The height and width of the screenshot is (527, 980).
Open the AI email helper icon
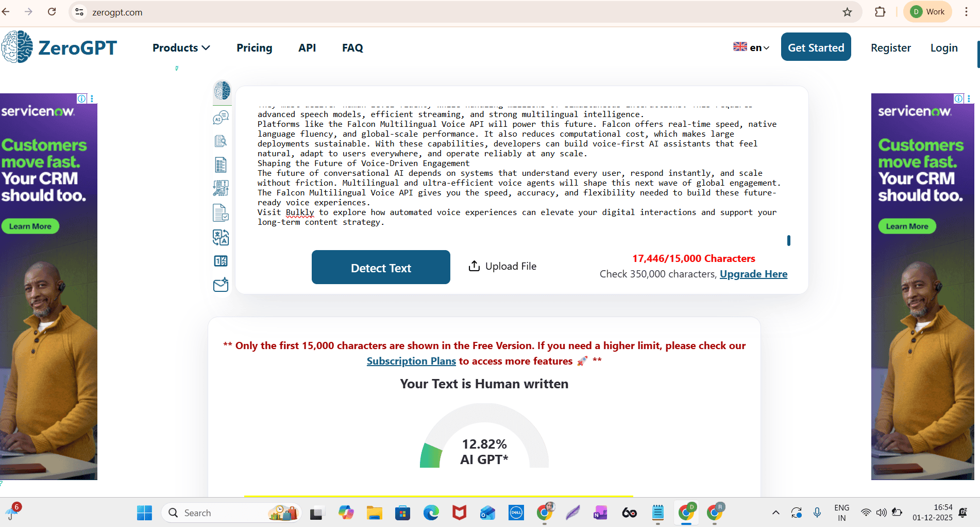point(221,285)
